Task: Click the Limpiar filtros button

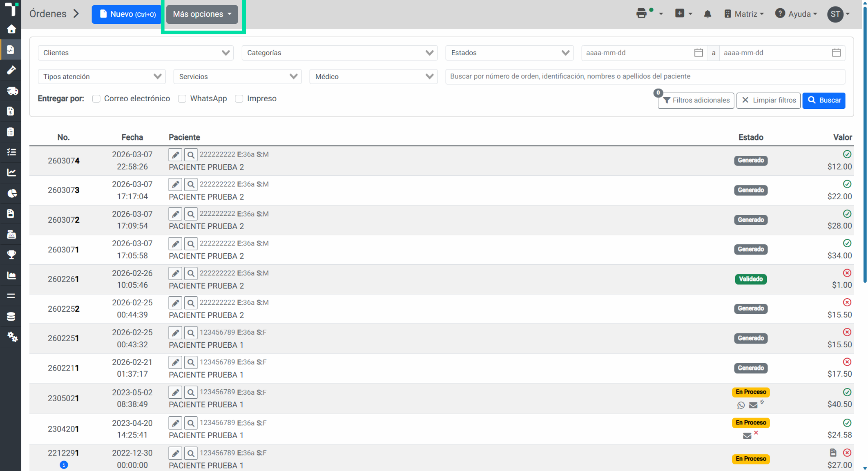Action: 768,100
